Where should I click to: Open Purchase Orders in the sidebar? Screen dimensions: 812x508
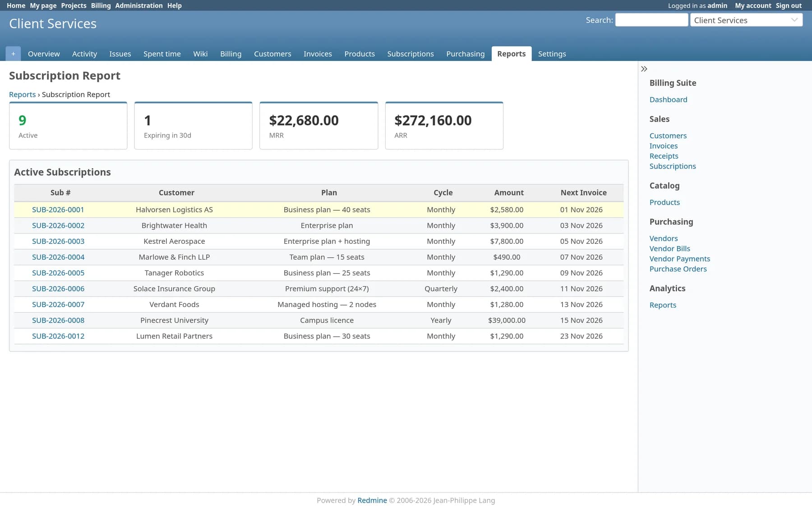pos(678,269)
